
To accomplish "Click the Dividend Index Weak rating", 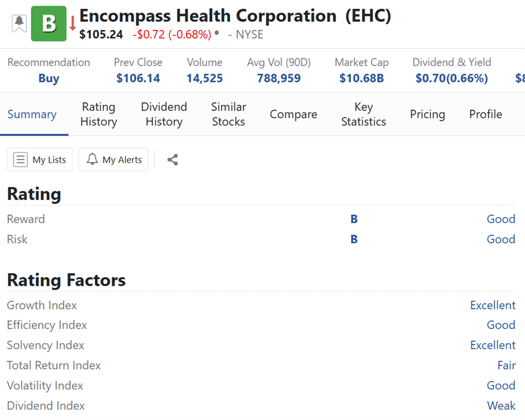I will 501,406.
